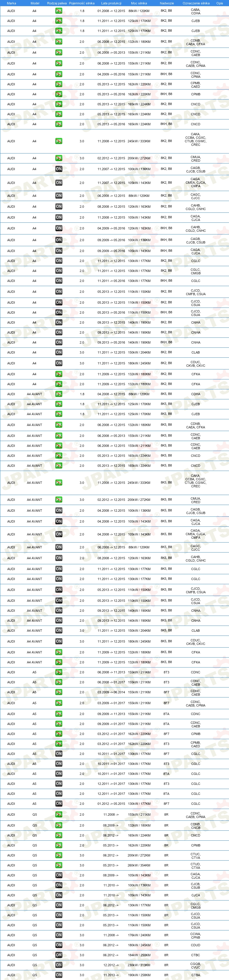Image resolution: width=229 pixels, height=980 pixels.
Task: Click PB icon in Q5 260kW / 354KM row
Action: [59, 866]
